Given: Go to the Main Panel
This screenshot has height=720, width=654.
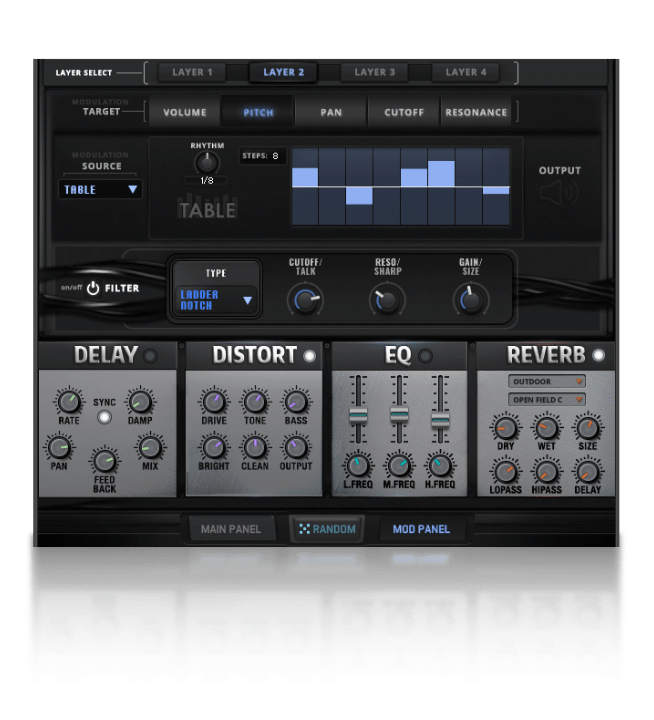Looking at the screenshot, I should [x=231, y=529].
